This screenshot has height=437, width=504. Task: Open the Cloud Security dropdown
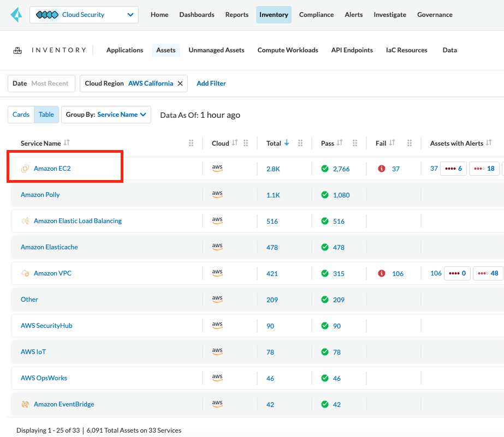click(84, 15)
